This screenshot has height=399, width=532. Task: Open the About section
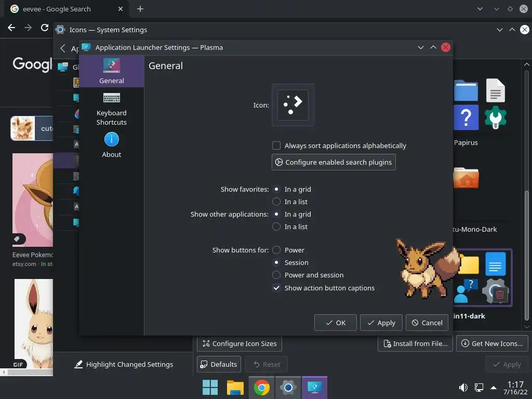coord(112,145)
